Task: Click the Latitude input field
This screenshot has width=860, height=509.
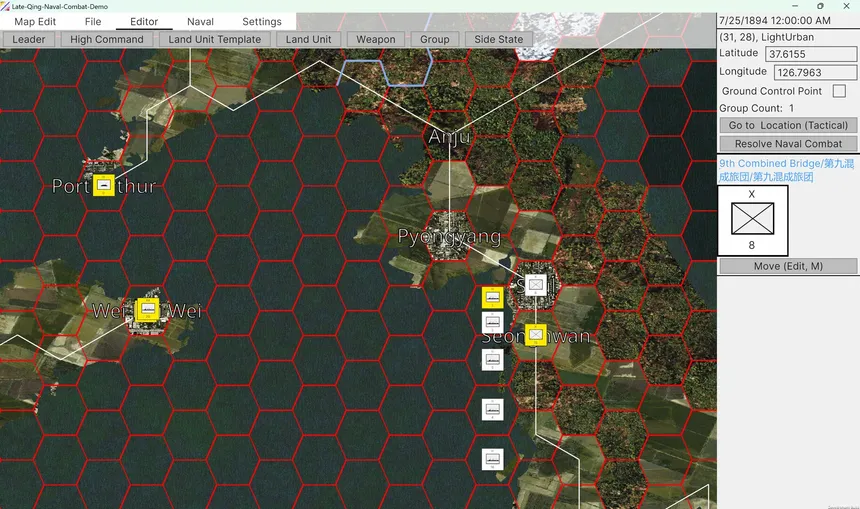Action: click(811, 54)
